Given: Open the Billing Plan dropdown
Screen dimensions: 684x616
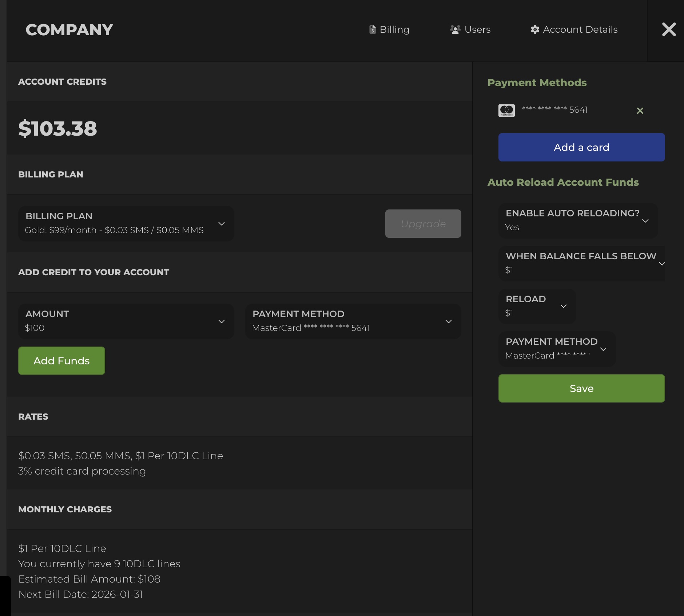Looking at the screenshot, I should pyautogui.click(x=126, y=224).
